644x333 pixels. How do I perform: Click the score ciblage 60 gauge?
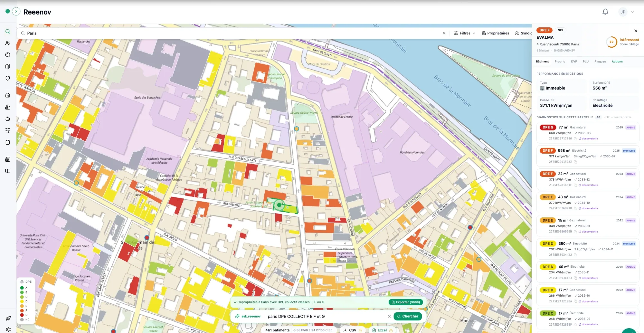click(x=611, y=42)
